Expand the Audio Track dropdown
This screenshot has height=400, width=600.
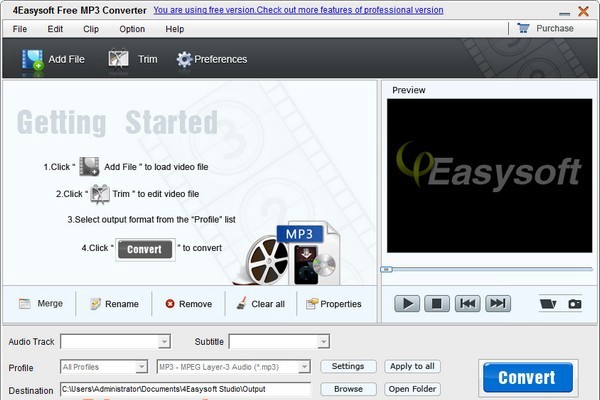165,341
